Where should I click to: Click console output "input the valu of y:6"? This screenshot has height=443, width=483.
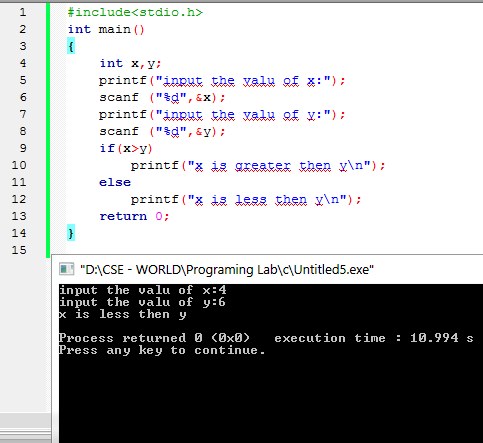pyautogui.click(x=142, y=302)
